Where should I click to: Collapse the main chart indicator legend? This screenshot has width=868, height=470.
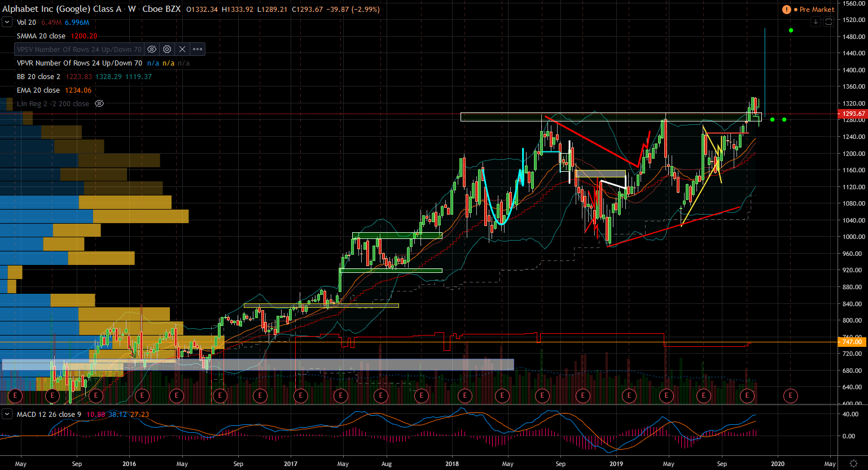click(7, 22)
